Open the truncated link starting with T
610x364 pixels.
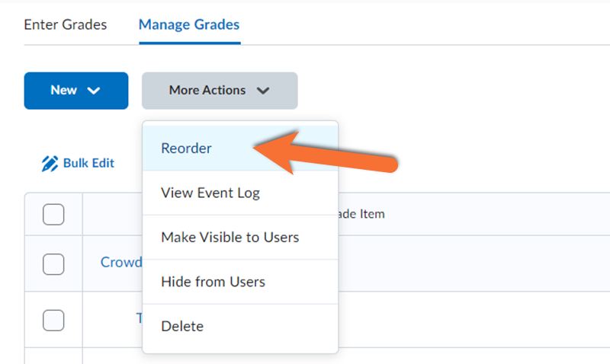[x=140, y=318]
